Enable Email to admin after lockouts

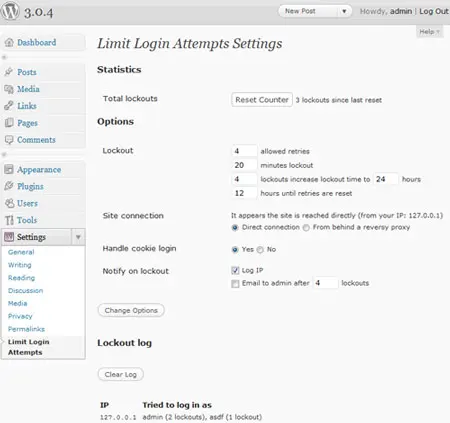coord(235,284)
